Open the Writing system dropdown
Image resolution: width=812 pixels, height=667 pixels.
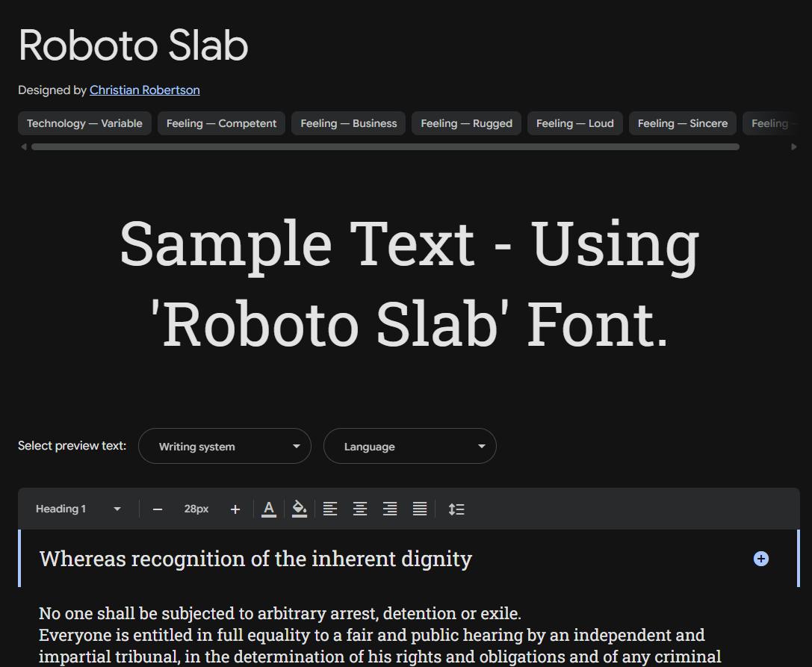click(225, 446)
